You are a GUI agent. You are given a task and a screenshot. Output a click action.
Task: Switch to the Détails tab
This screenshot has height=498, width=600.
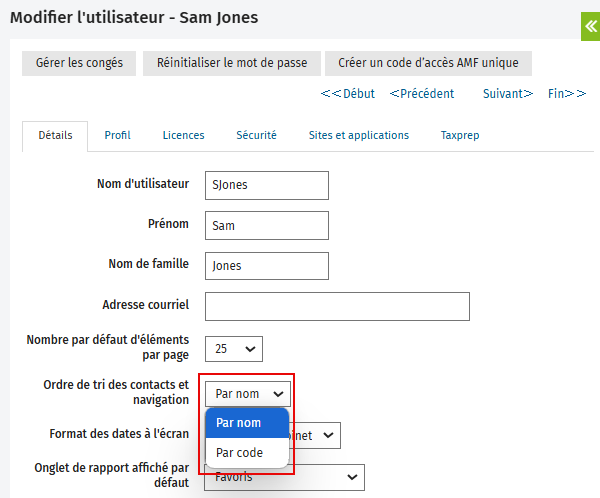click(x=55, y=135)
